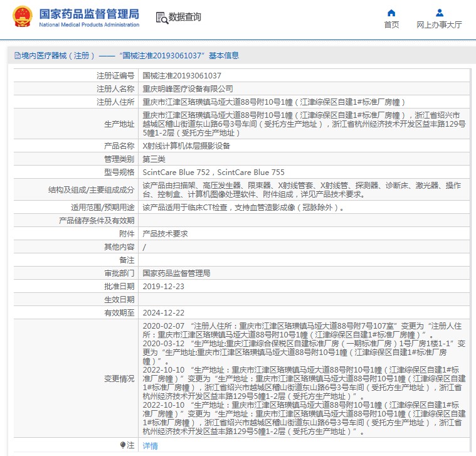The height and width of the screenshot is (456, 476).
Task: Click the 变更情况 label
Action: click(x=119, y=379)
